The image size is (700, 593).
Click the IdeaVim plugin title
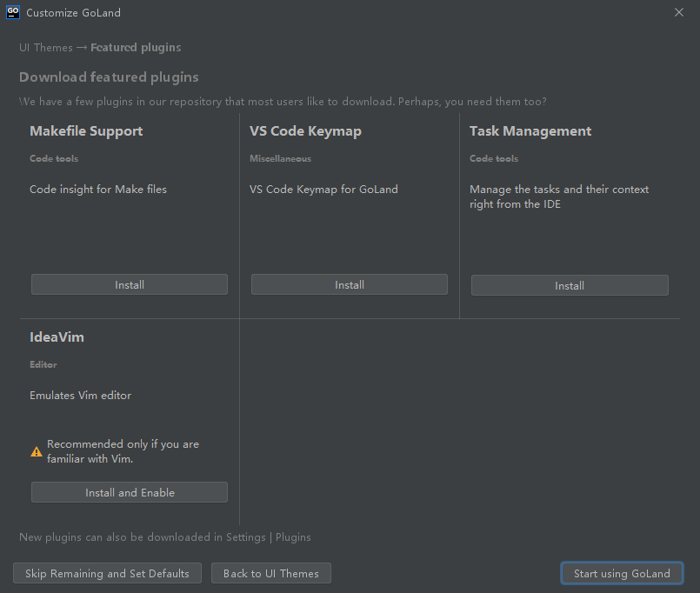coord(57,336)
